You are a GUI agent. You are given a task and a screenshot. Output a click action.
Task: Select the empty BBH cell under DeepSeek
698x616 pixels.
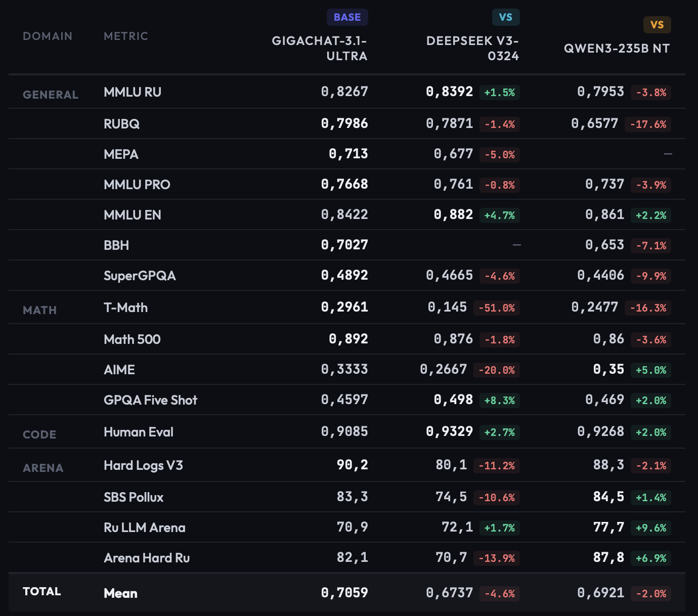pyautogui.click(x=516, y=245)
